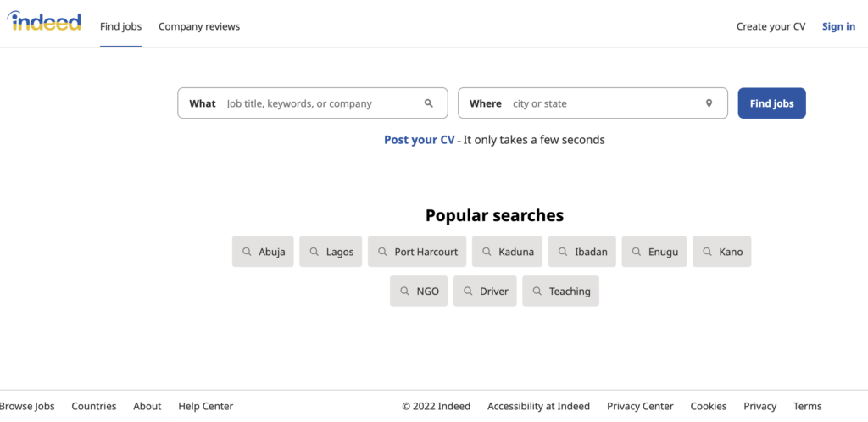
Task: Open the Post your CV link
Action: click(419, 139)
